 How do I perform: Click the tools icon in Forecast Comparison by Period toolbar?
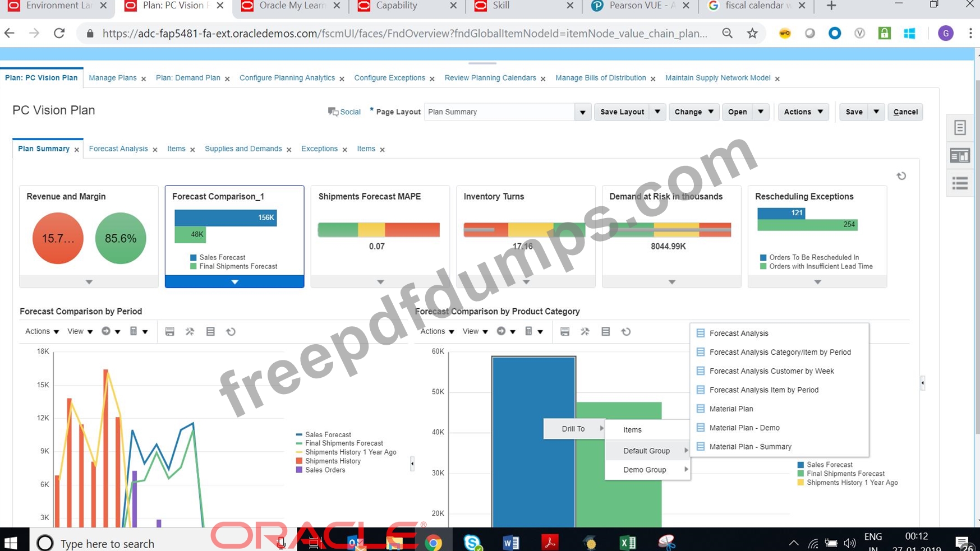pyautogui.click(x=190, y=332)
